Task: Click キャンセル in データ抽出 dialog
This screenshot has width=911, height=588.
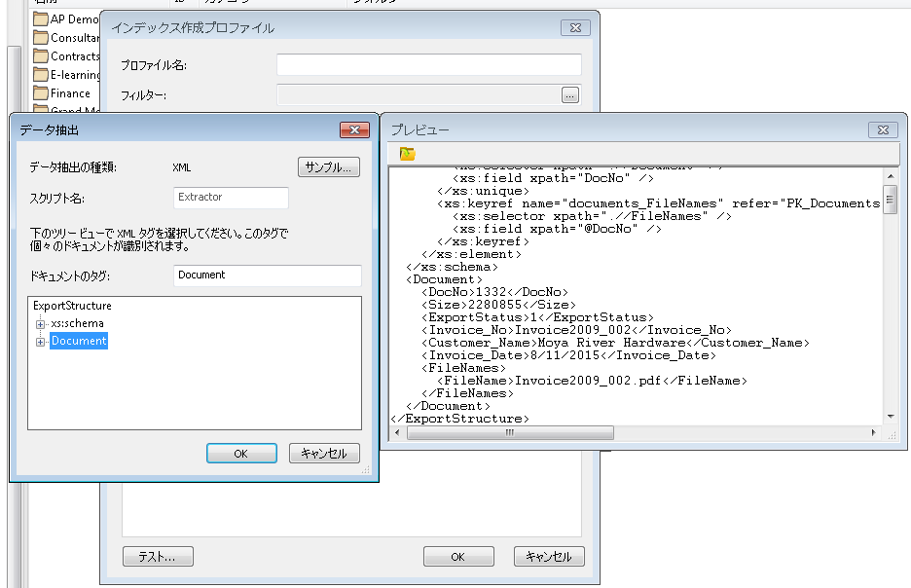Action: [x=324, y=454]
